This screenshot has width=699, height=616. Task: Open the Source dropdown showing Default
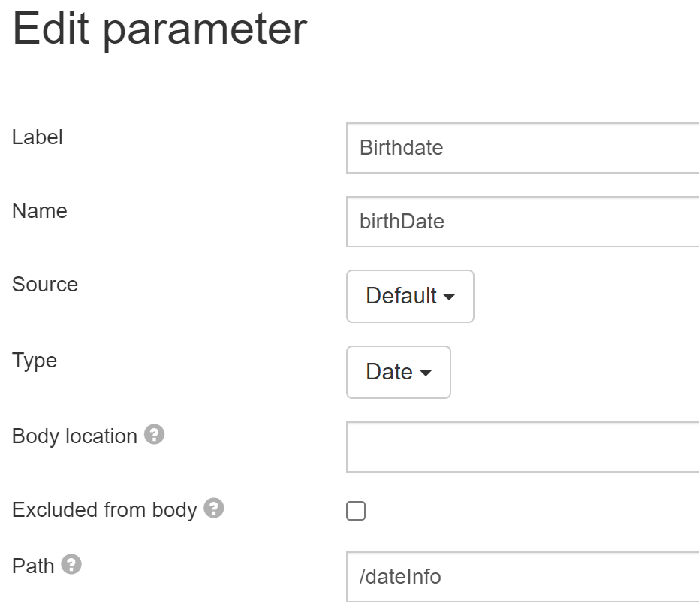point(410,296)
